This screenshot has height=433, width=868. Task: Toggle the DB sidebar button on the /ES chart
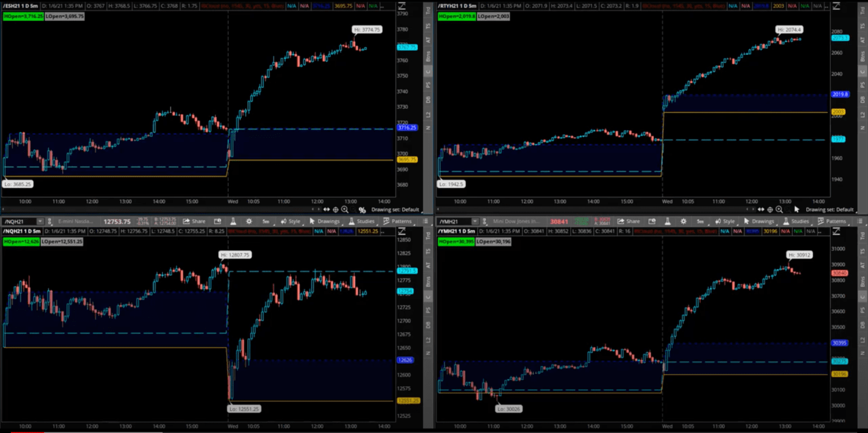click(428, 100)
